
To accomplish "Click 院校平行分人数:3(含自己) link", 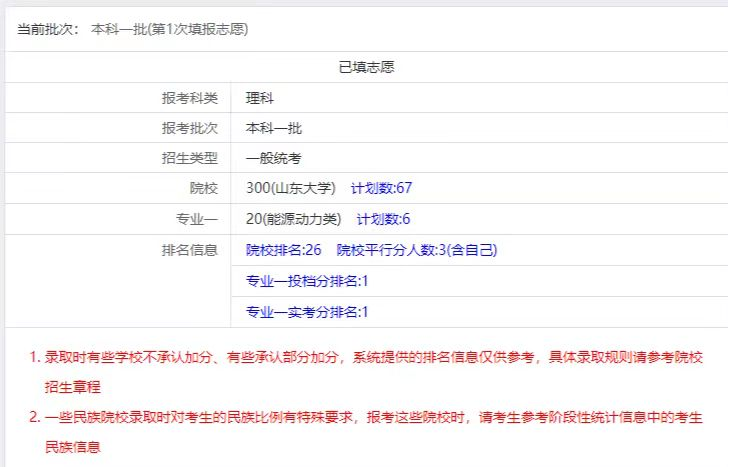I will 416,250.
